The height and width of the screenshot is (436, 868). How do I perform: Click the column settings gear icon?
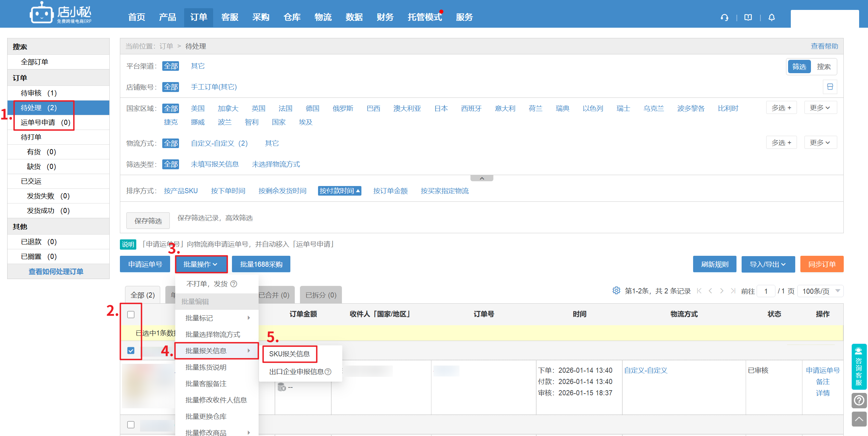click(x=616, y=291)
